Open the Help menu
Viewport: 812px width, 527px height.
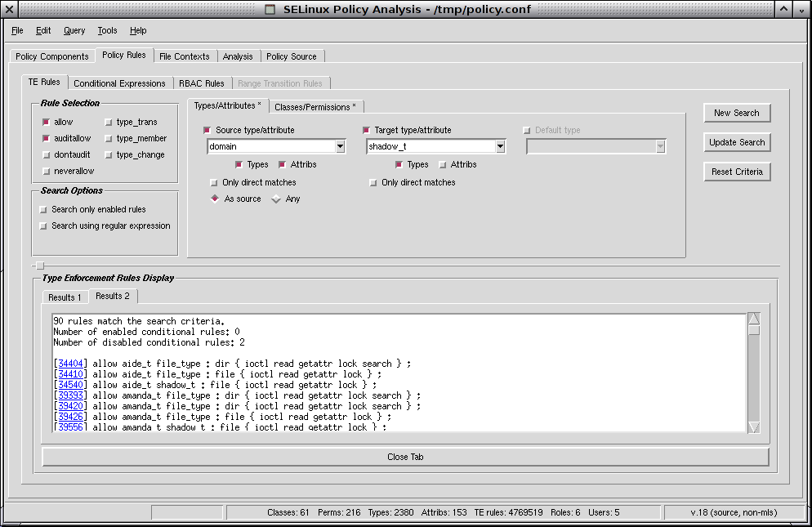click(138, 30)
